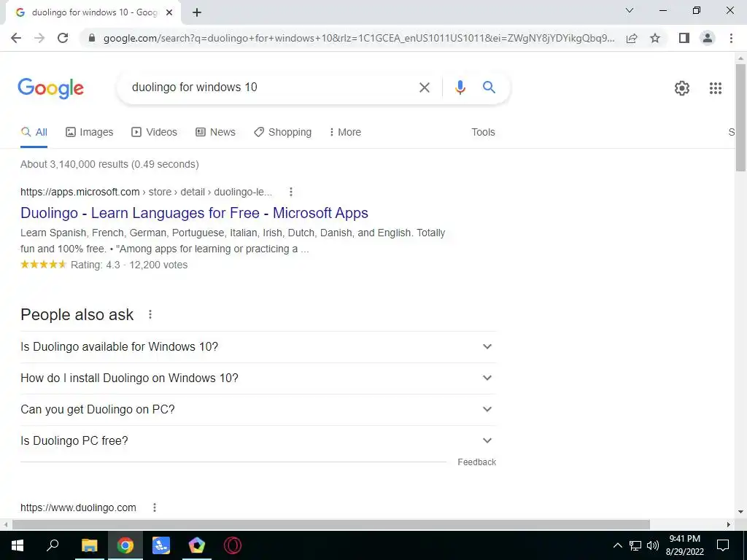The image size is (747, 560).
Task: Open options next to People also ask
Action: point(150,314)
